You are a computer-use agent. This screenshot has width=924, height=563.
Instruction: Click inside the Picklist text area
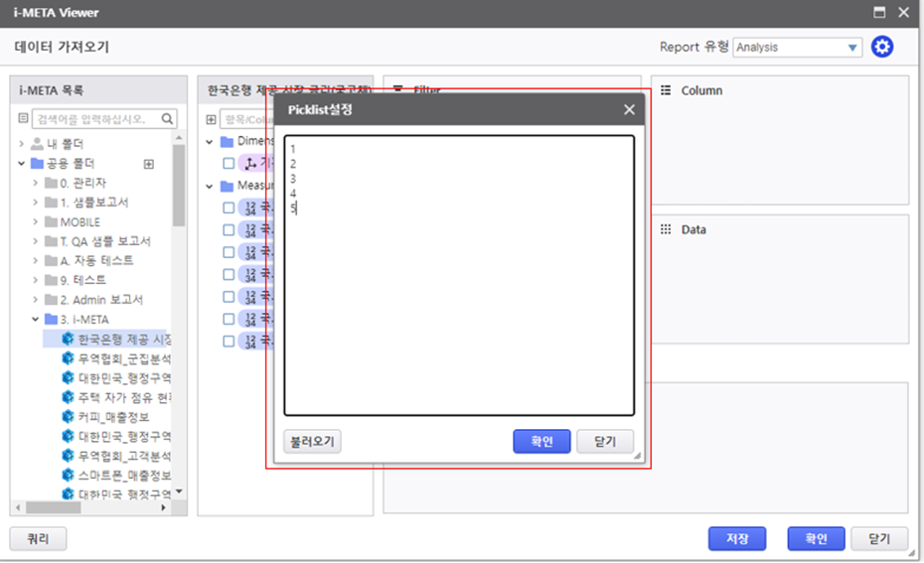458,298
